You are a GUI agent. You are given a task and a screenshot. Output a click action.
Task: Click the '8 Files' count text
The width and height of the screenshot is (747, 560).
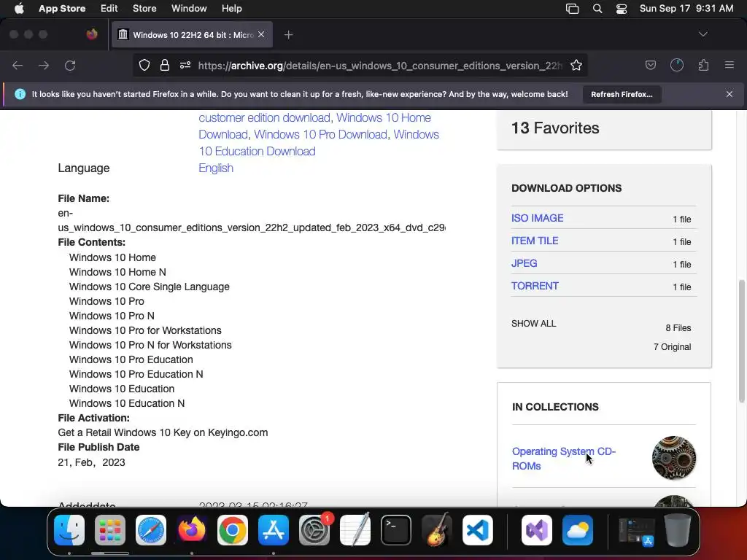[678, 327]
